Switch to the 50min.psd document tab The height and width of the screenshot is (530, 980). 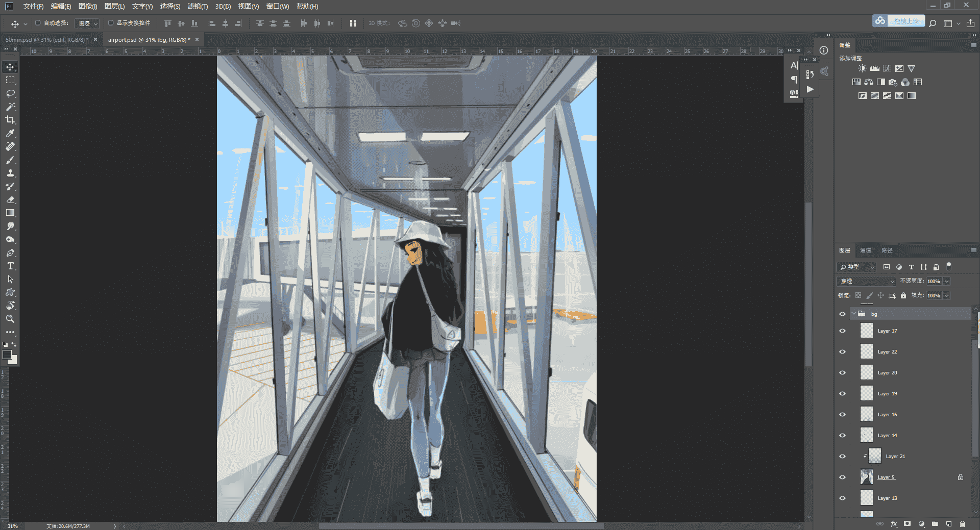[47, 40]
